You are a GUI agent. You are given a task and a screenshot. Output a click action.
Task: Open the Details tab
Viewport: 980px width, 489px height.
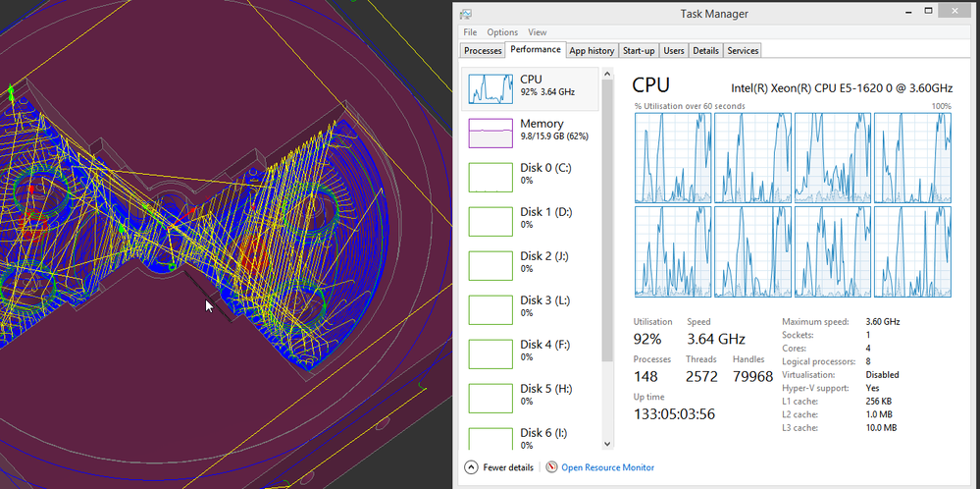coord(705,51)
